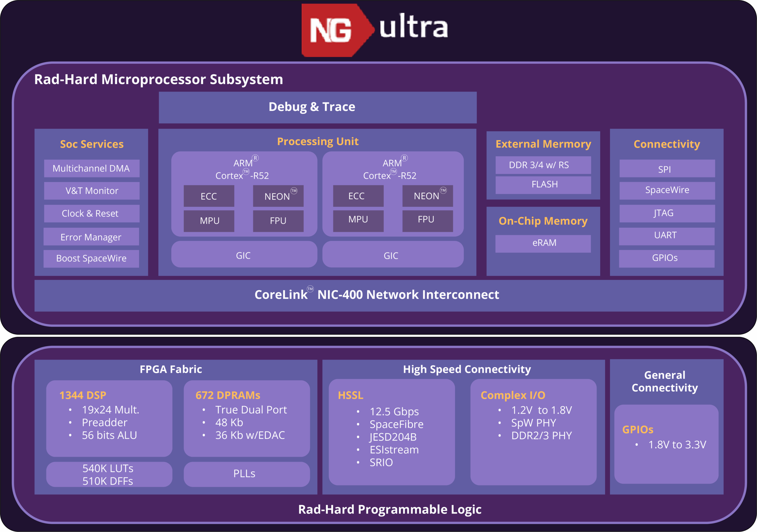Expand the Processing Unit section
This screenshot has height=532, width=757.
tap(318, 141)
